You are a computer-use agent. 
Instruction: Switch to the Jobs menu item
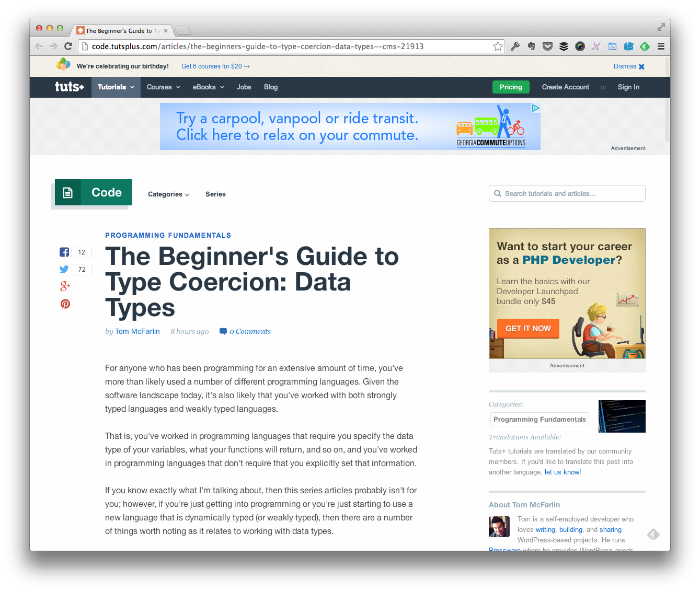tap(244, 87)
